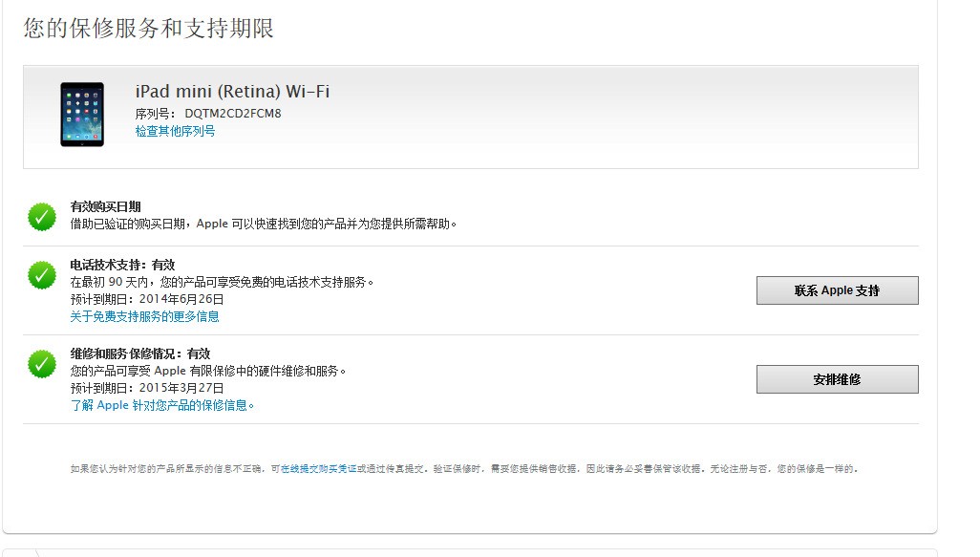This screenshot has width=980, height=557.
Task: Click the Apple 有限保修 hardware repair description line
Action: click(208, 372)
